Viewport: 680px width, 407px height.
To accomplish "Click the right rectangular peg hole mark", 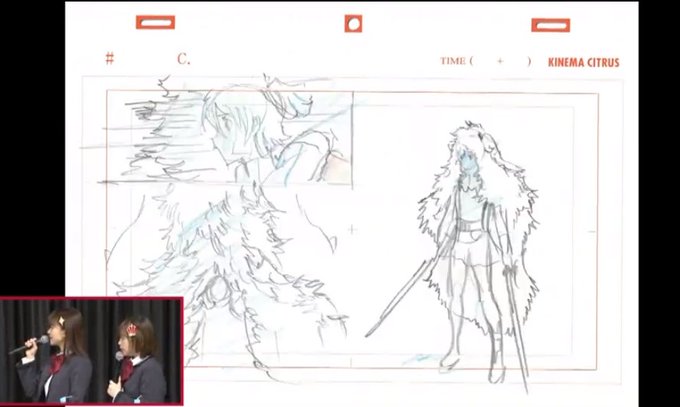I will [x=551, y=25].
